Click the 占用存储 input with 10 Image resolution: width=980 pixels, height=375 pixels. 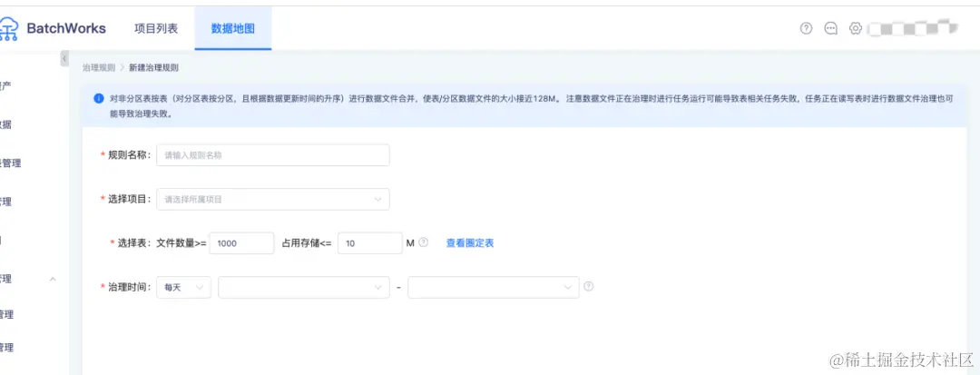point(370,243)
